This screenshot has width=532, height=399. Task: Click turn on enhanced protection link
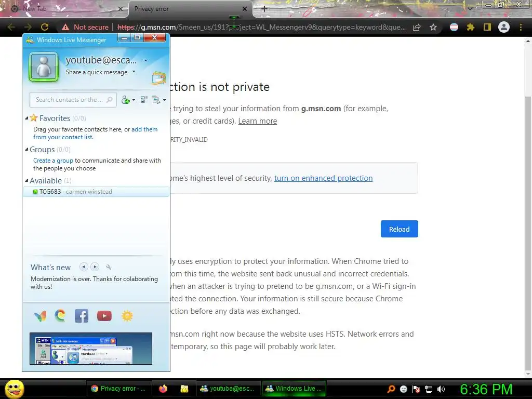tap(323, 178)
